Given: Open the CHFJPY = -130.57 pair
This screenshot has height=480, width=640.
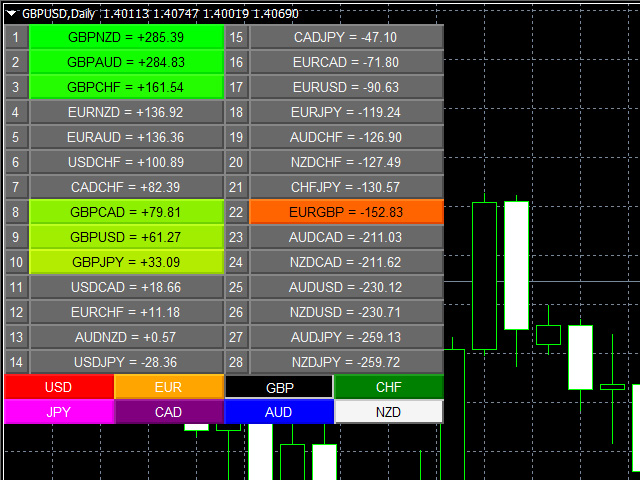Looking at the screenshot, I should click(x=347, y=187).
